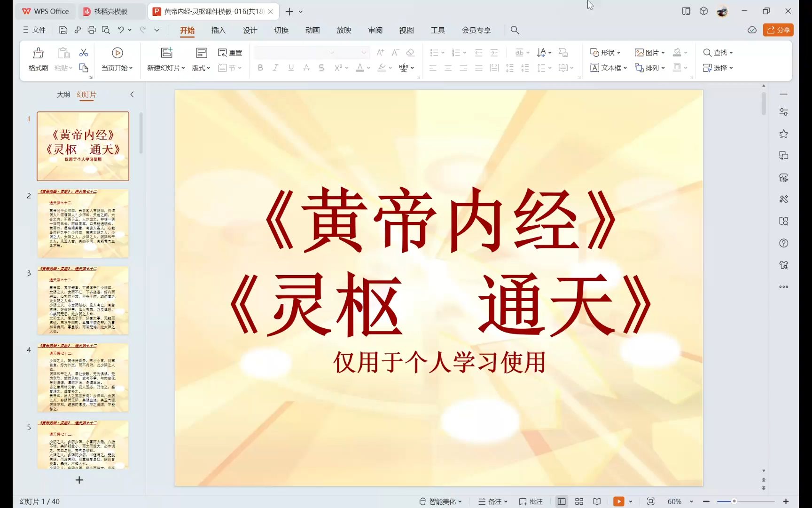
Task: Open the Transitions 切换 ribbon tab
Action: click(x=281, y=30)
